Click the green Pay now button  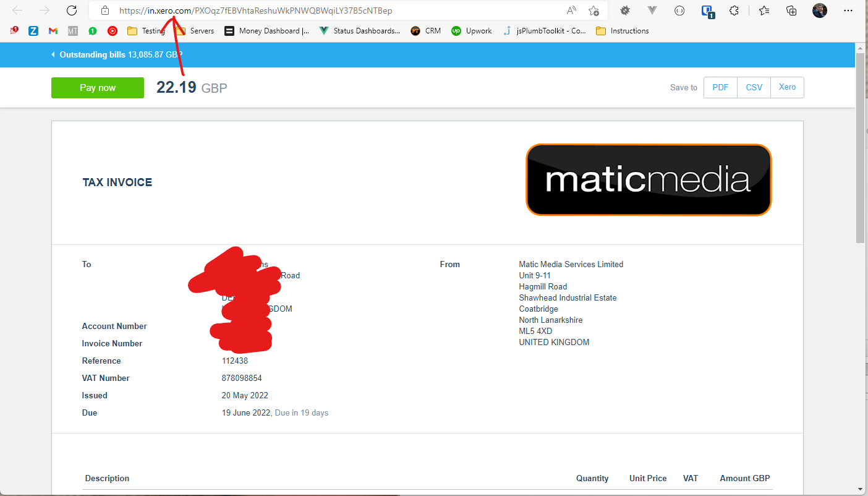98,88
